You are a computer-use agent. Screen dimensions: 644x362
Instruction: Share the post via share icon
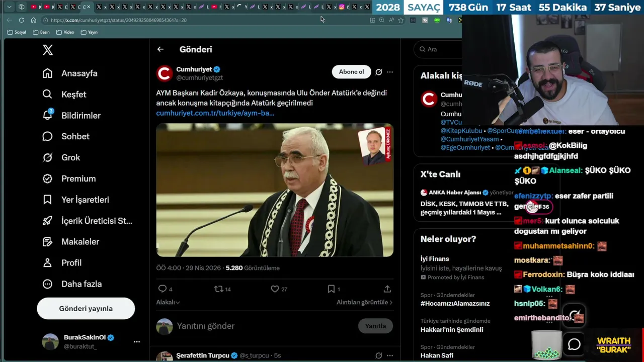point(387,289)
